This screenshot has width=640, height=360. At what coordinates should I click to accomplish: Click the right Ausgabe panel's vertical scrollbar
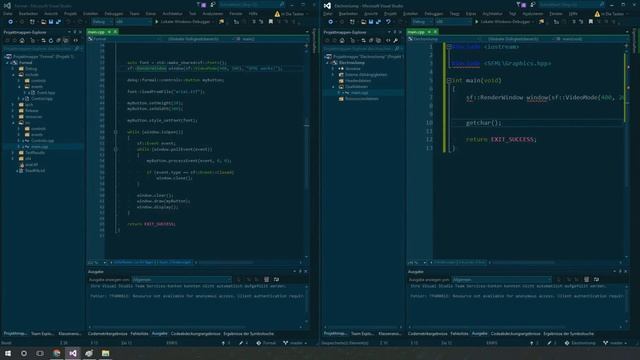click(627, 304)
